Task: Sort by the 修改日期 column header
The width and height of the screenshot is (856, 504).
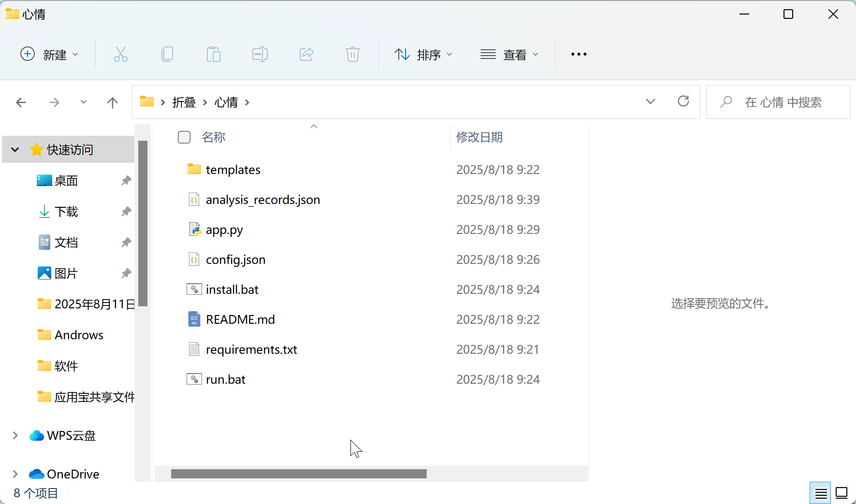Action: point(479,137)
